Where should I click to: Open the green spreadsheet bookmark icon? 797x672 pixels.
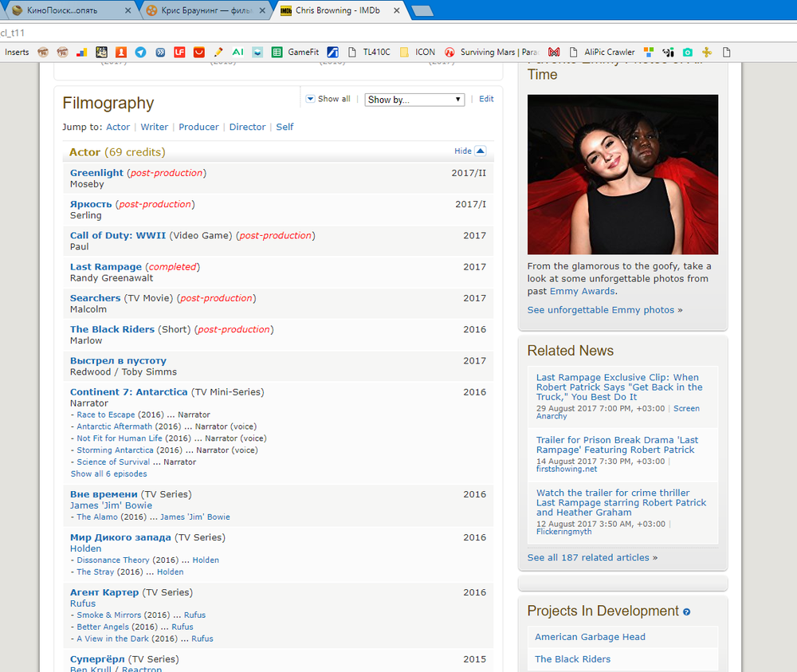pyautogui.click(x=277, y=52)
